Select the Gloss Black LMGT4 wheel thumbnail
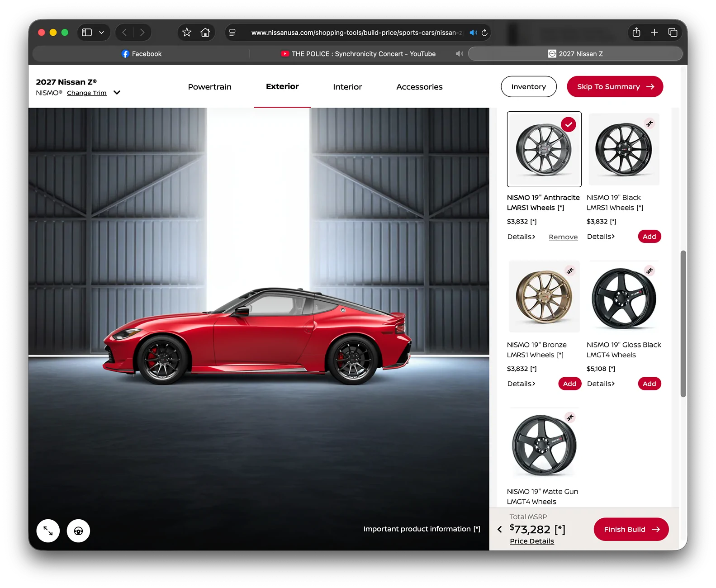 [624, 297]
